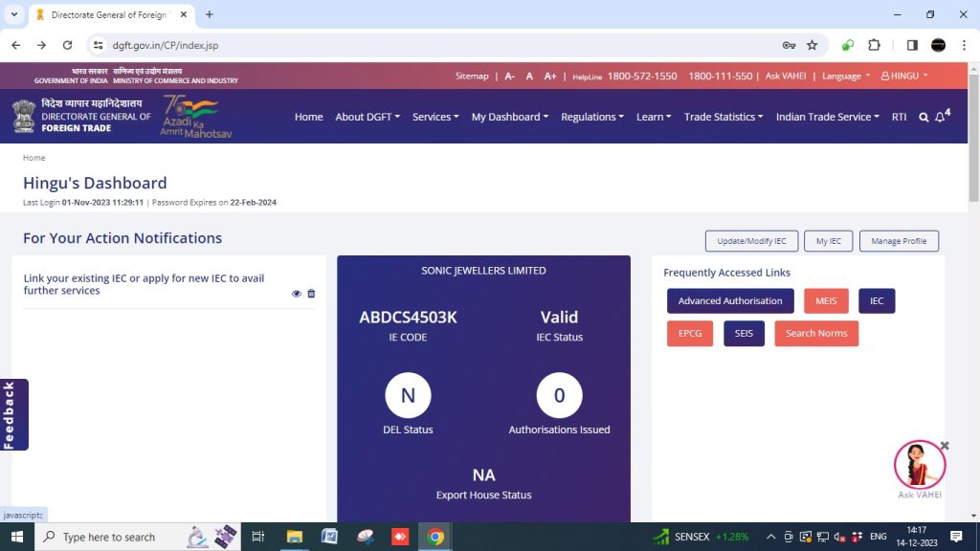Viewport: 980px width, 551px height.
Task: Bookmark this page with the star icon
Action: (812, 45)
